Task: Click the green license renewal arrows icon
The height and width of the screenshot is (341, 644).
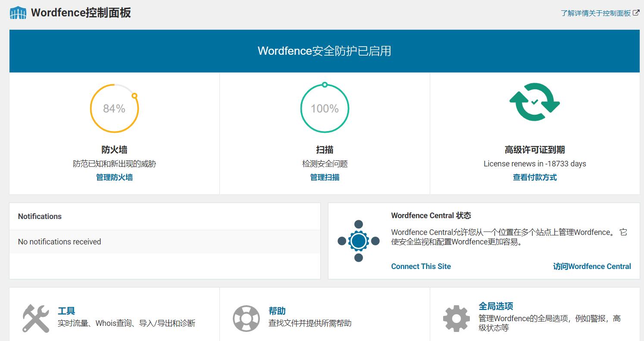Action: coord(535,102)
